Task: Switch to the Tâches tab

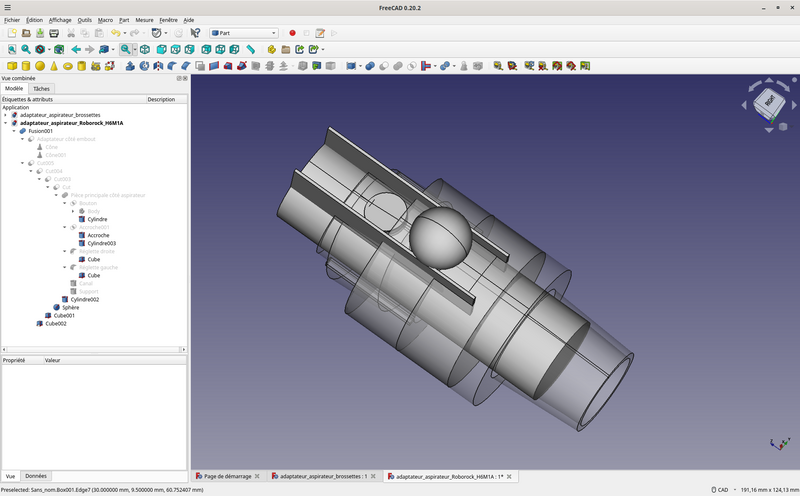Action: [41, 88]
